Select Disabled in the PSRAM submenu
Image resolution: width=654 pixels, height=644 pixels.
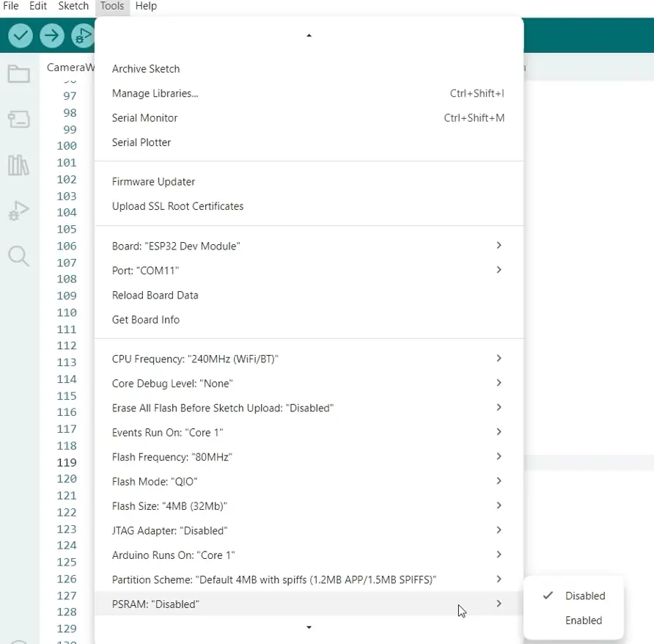point(586,596)
